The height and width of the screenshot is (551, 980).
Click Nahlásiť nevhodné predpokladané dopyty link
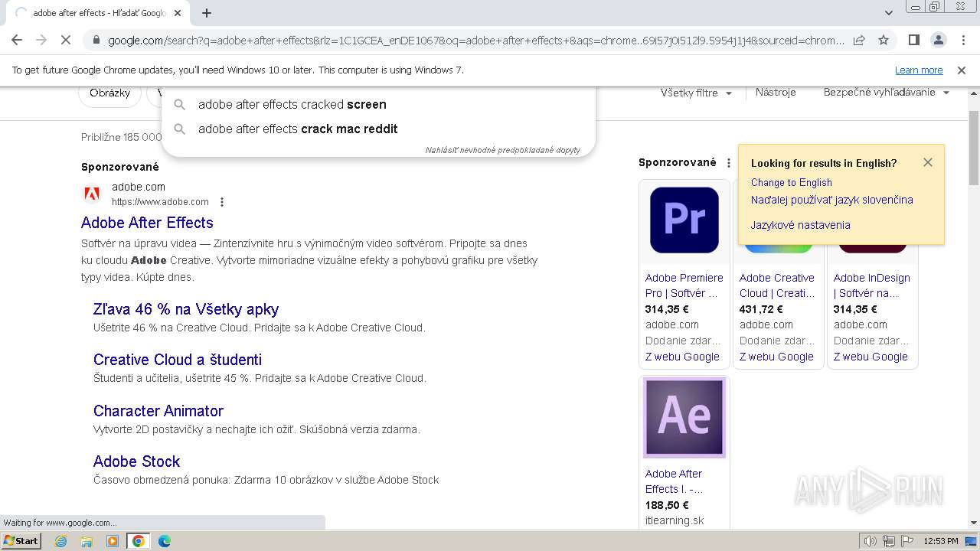(x=502, y=150)
